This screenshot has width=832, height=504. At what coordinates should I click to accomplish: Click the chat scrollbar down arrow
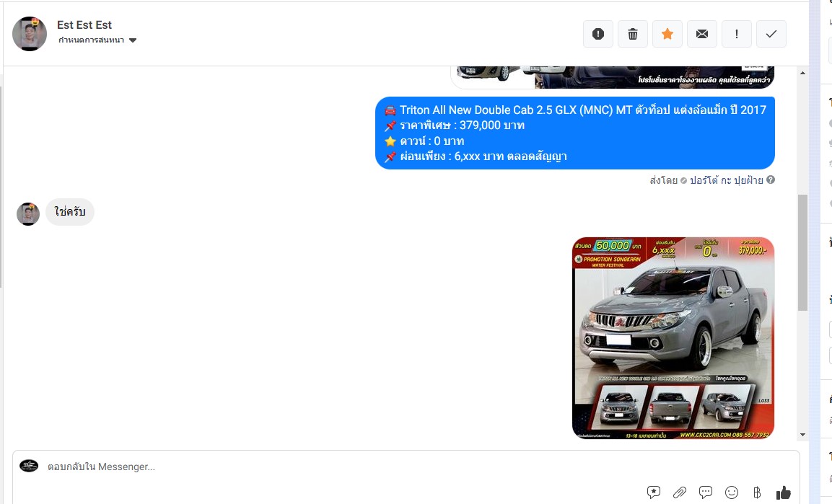point(802,435)
